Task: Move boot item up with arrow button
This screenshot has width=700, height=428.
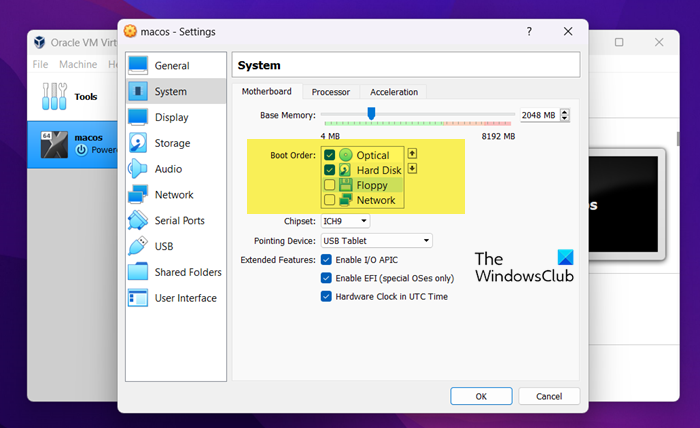Action: (412, 154)
